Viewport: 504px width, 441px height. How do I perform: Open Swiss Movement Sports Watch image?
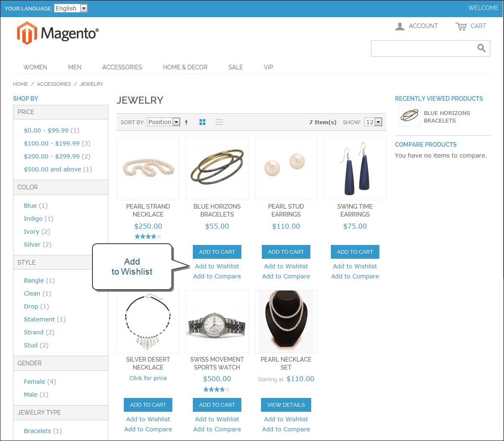(x=217, y=322)
